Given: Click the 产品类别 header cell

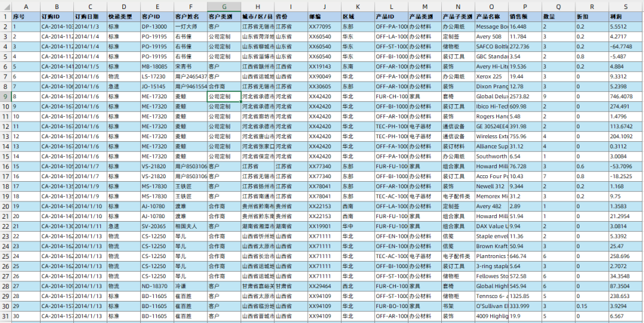Looking at the screenshot, I should [x=425, y=17].
